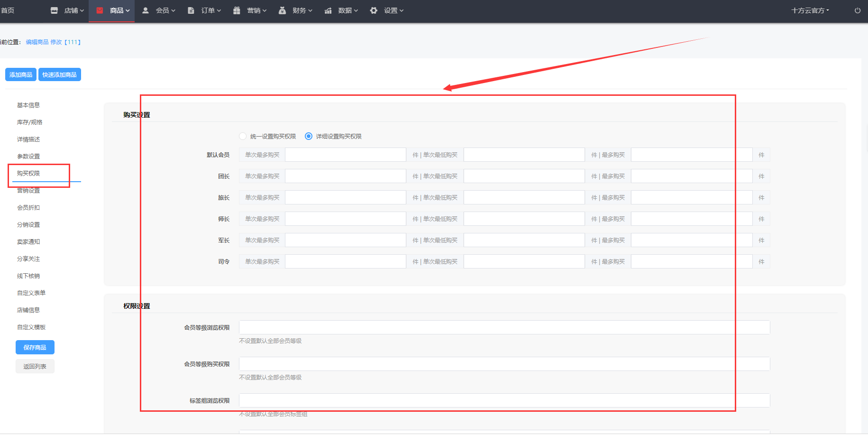
Task: Click the red 商品 shopping bag icon
Action: 100,10
